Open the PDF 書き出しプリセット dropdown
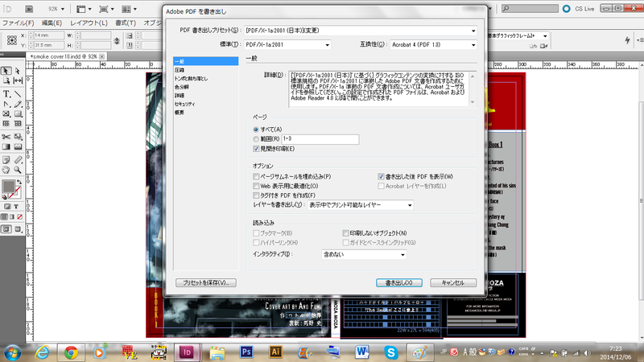The width and height of the screenshot is (644, 362). point(360,31)
